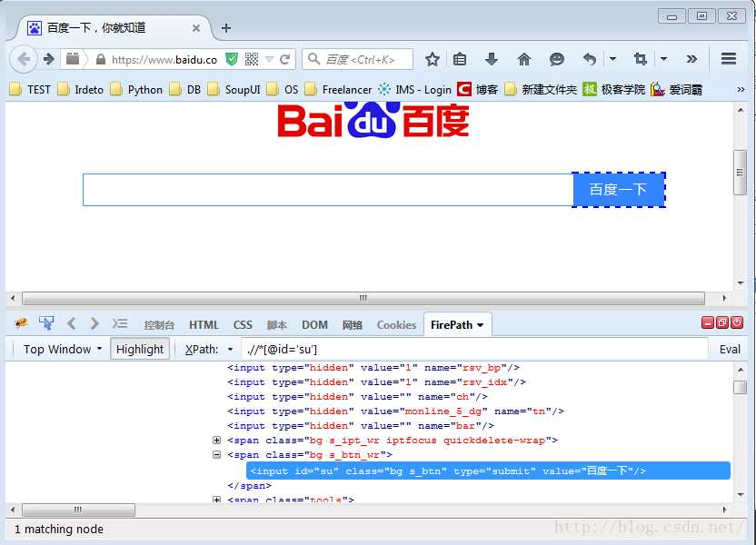756x545 pixels.
Task: Show hidden bookmarks with toolbar chevron
Action: tap(741, 90)
